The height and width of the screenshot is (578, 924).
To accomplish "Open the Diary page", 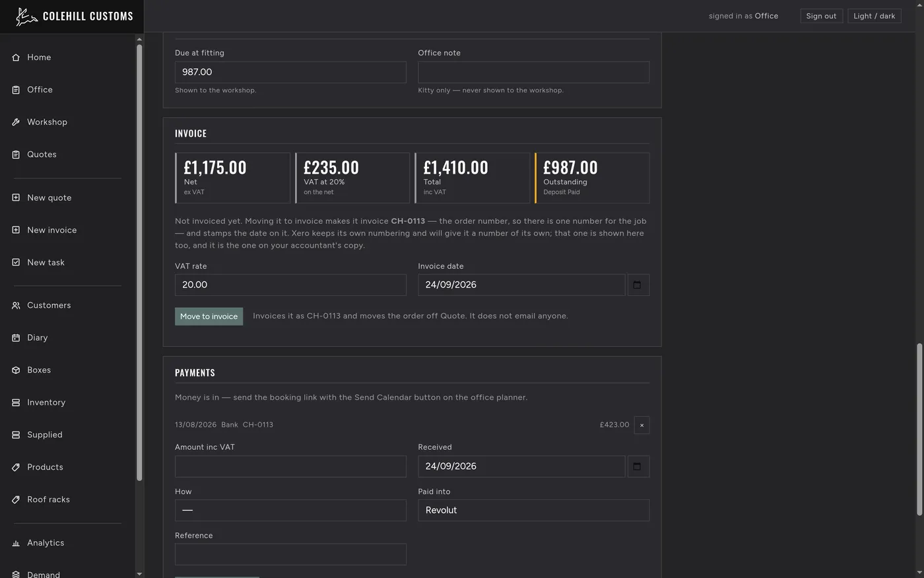I will tap(37, 338).
